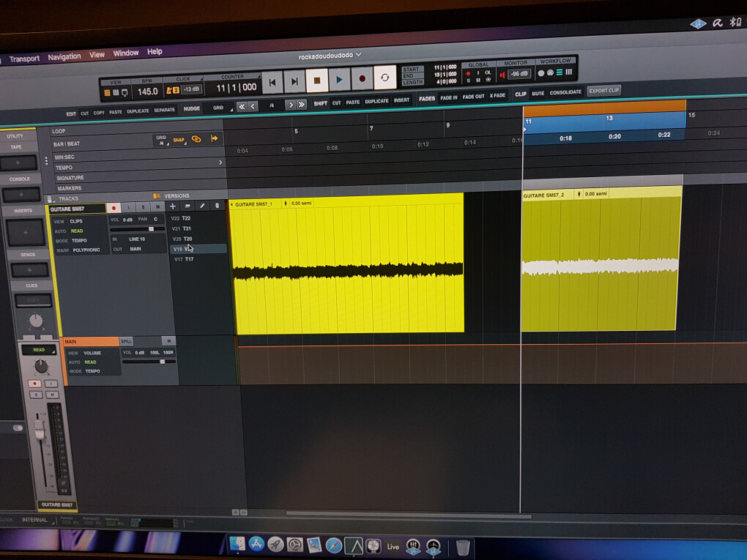The width and height of the screenshot is (747, 560).
Task: Delete the version with the trash icon
Action: click(218, 205)
